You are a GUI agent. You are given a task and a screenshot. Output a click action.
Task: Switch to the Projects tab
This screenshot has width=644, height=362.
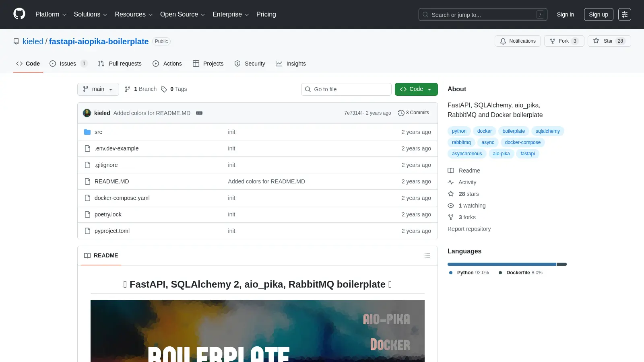(208, 64)
